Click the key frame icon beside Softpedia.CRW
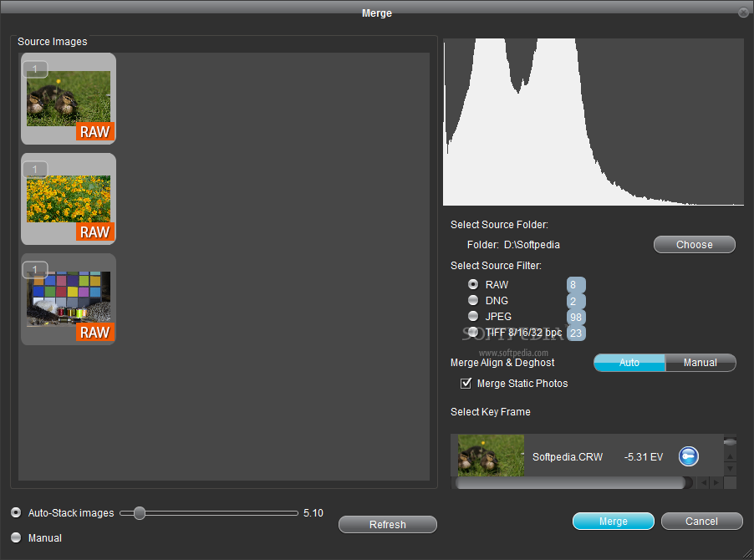 (689, 456)
